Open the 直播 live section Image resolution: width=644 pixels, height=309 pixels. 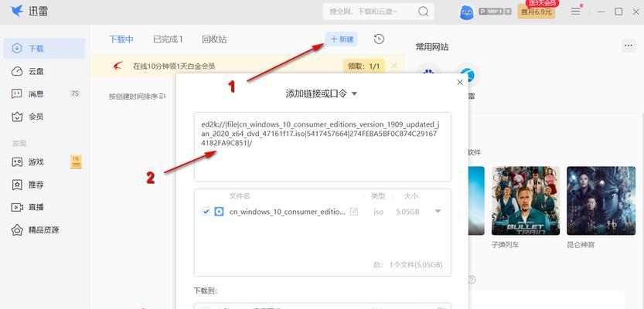pyautogui.click(x=44, y=207)
